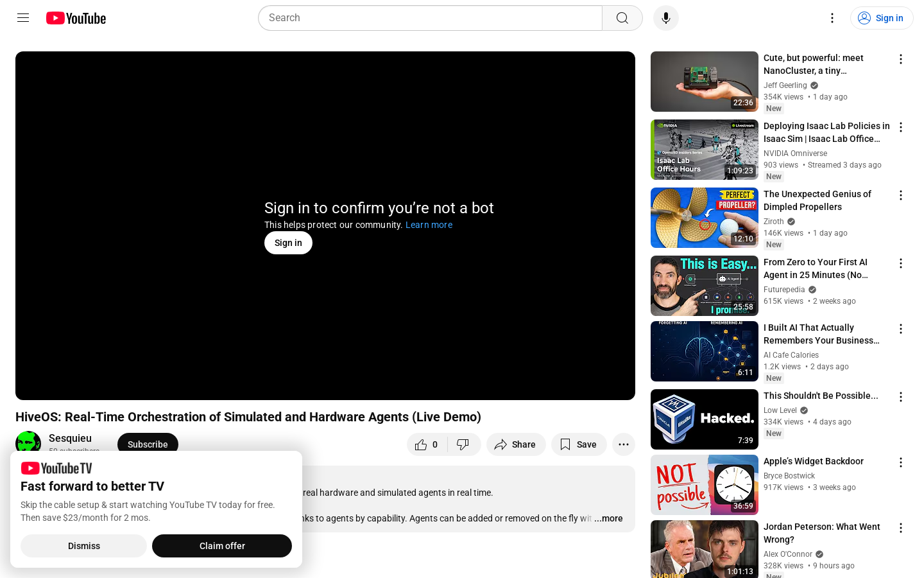
Task: Open title 'Apple's Widget Backdoor'
Action: point(814,461)
